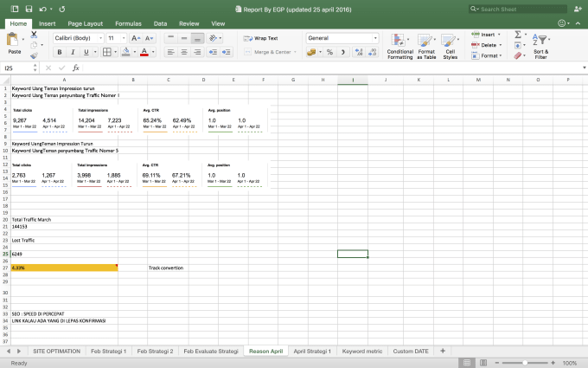Activate the Format Painter brush
Viewport: 588px width, 368px height.
point(34,55)
